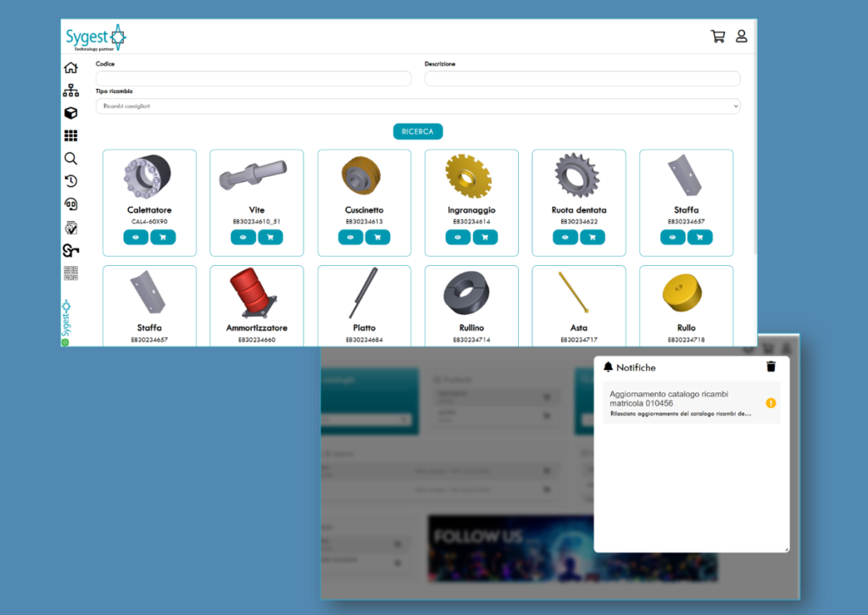This screenshot has height=615, width=868.
Task: Select the Vite product image
Action: (253, 175)
